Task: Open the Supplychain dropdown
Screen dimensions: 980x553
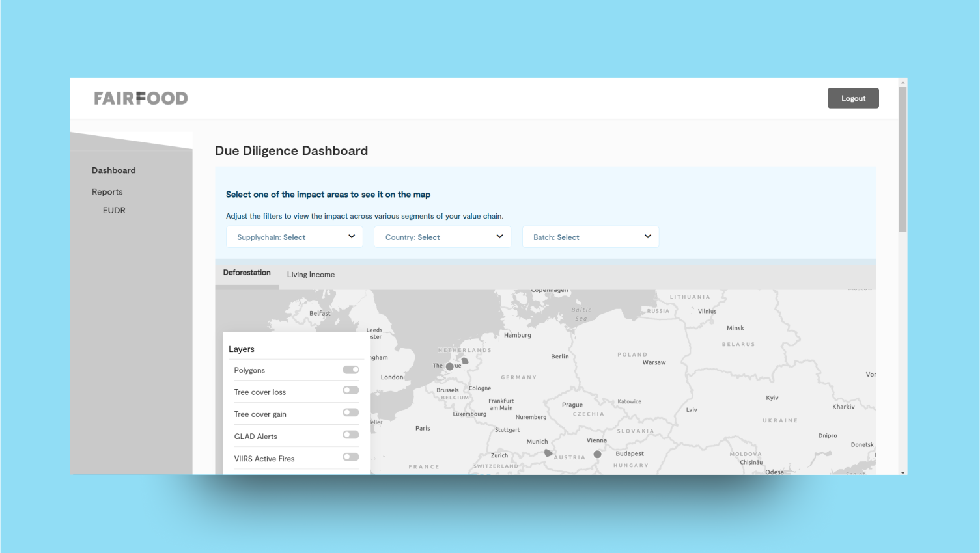Action: coord(294,237)
